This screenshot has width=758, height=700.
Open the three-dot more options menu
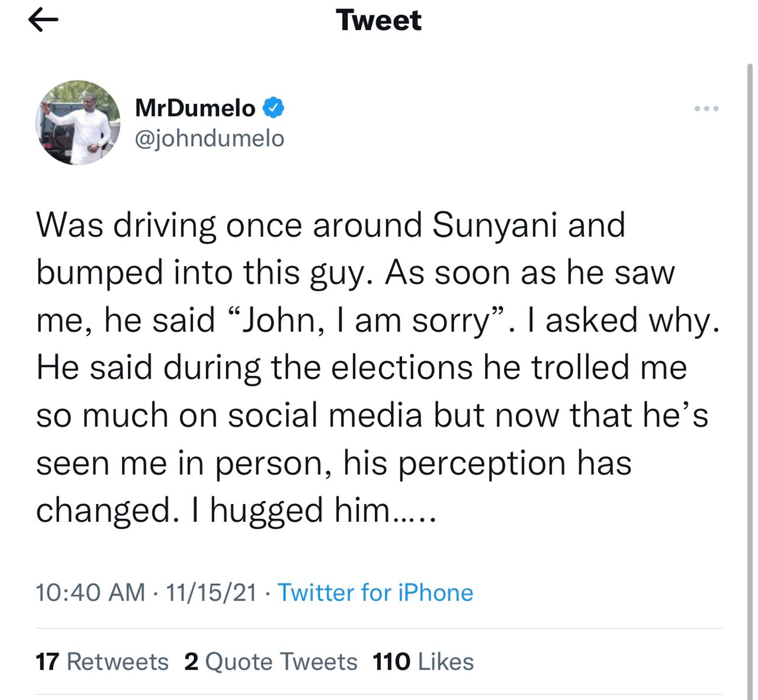706,108
